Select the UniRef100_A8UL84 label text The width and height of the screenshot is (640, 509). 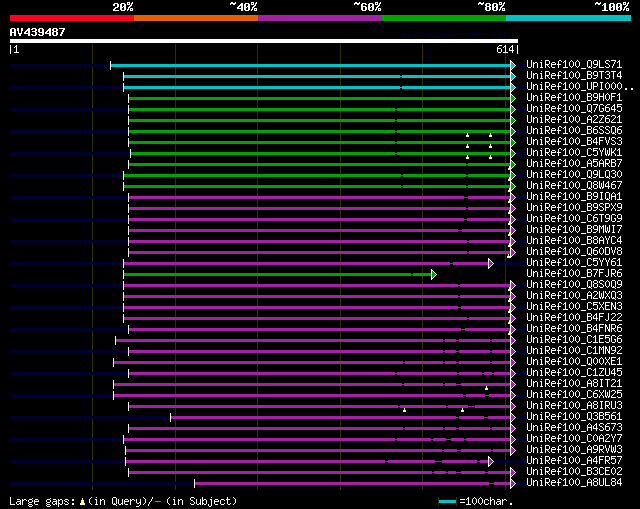tap(574, 483)
